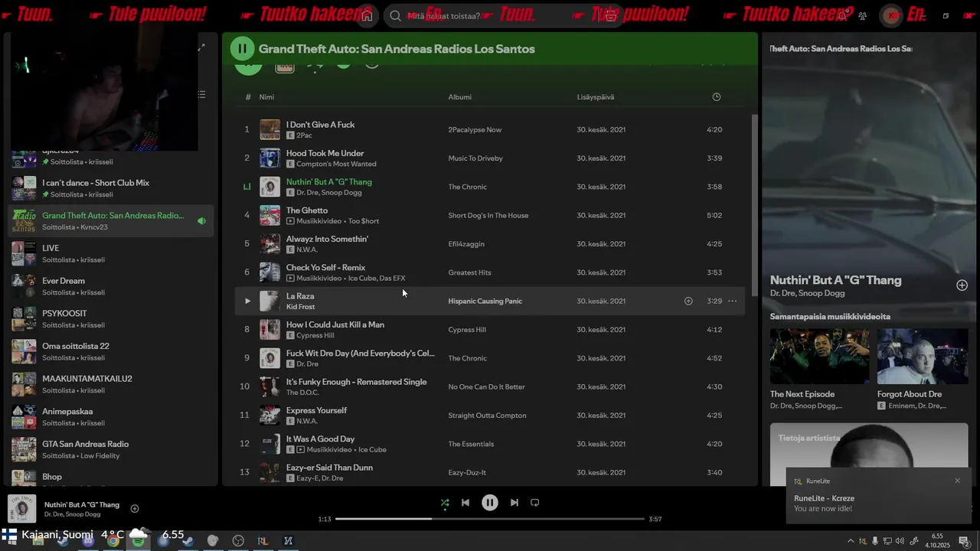Open now playing album art thumbnail

22,509
